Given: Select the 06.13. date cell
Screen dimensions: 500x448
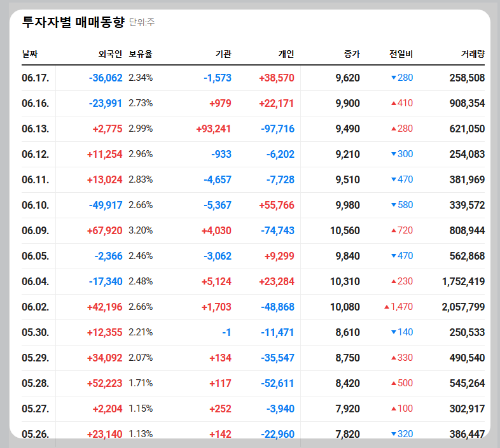Looking at the screenshot, I should tap(36, 129).
